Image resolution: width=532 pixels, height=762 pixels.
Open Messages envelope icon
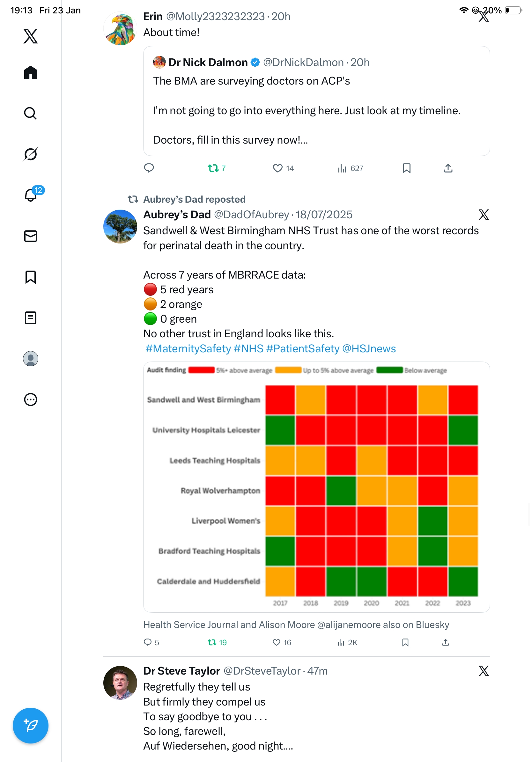31,236
